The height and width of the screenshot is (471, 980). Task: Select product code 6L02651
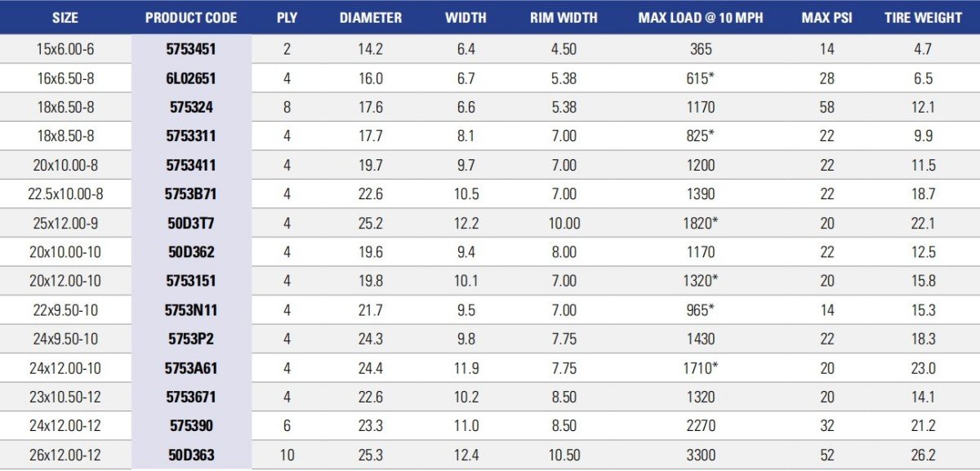pos(191,78)
